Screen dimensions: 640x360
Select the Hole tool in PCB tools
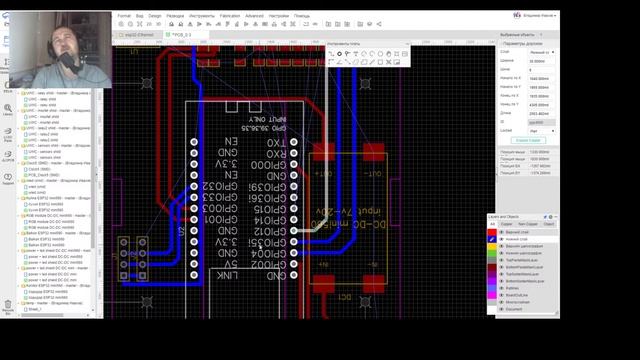[397, 54]
